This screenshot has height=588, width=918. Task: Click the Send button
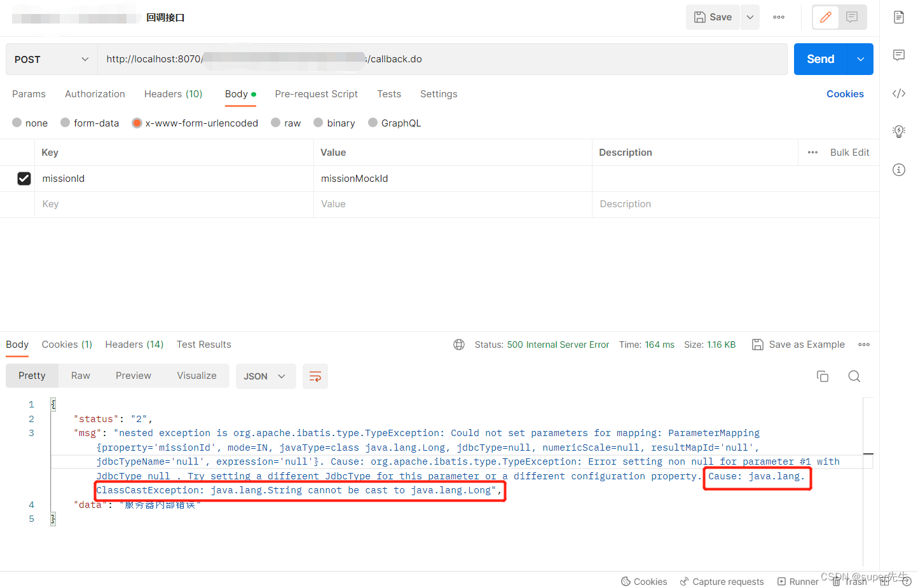coord(820,59)
